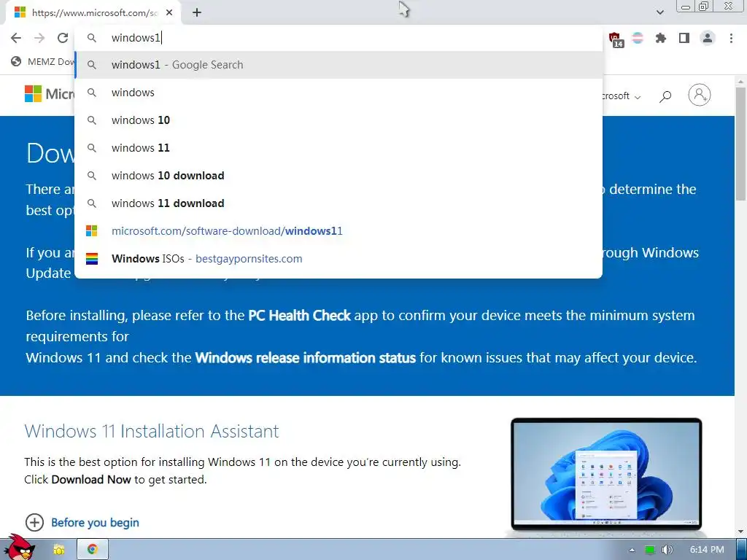Open the Chrome three-dot menu
The width and height of the screenshot is (747, 560).
point(731,38)
